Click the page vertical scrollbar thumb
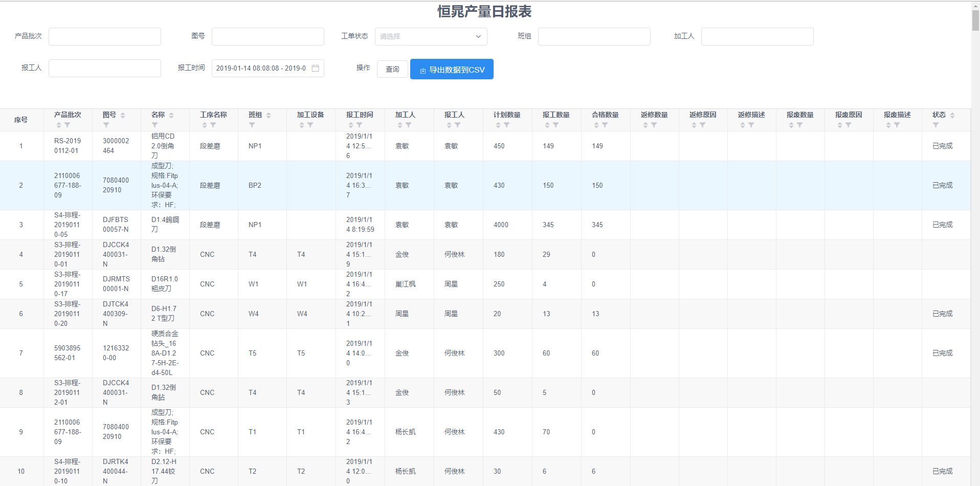Image resolution: width=980 pixels, height=486 pixels. click(x=975, y=20)
